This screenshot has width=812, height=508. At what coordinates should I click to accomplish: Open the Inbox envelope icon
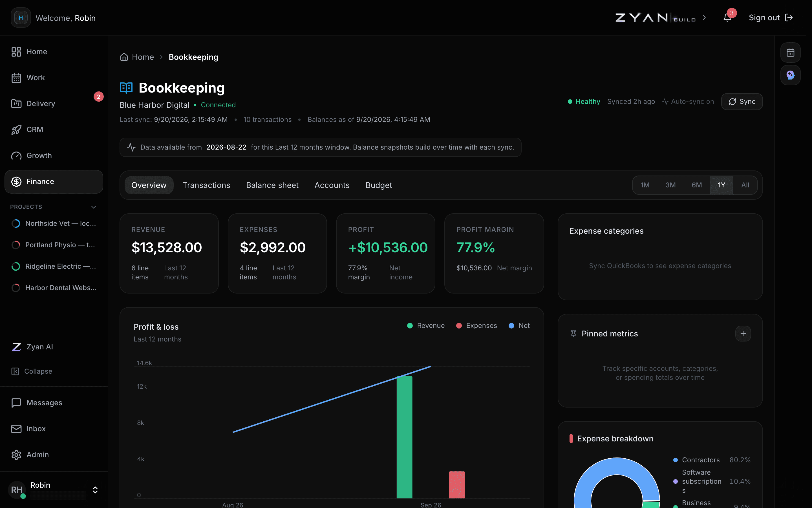coord(16,429)
